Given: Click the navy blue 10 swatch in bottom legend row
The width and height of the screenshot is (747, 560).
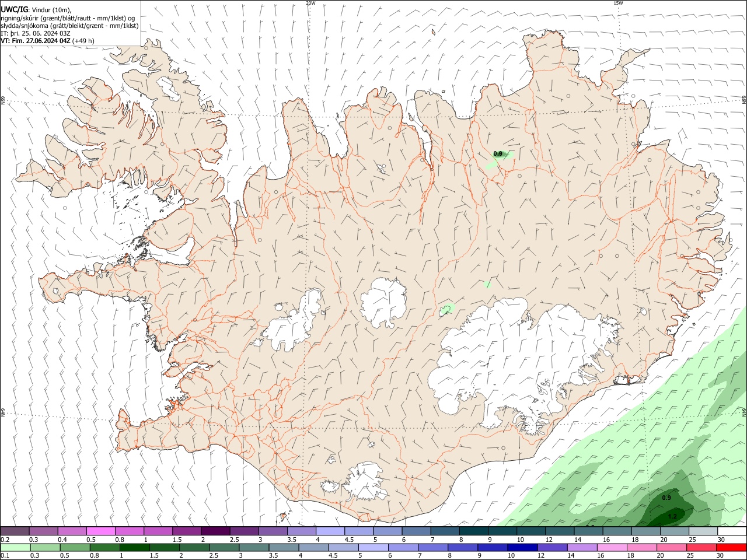Looking at the screenshot, I should (521, 547).
